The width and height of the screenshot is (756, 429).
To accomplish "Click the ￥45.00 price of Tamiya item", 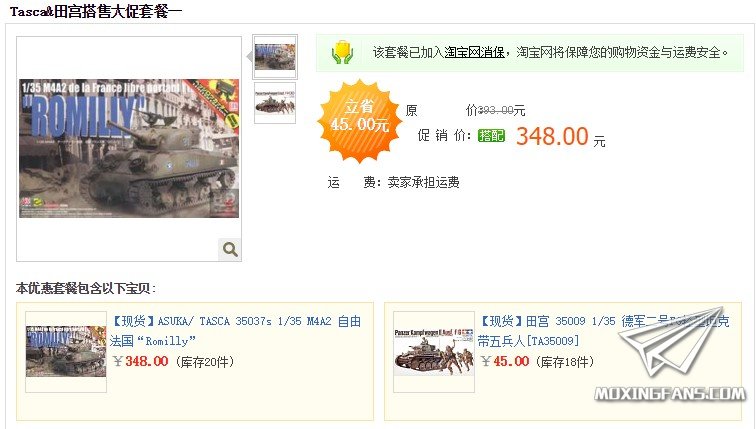I will 505,361.
